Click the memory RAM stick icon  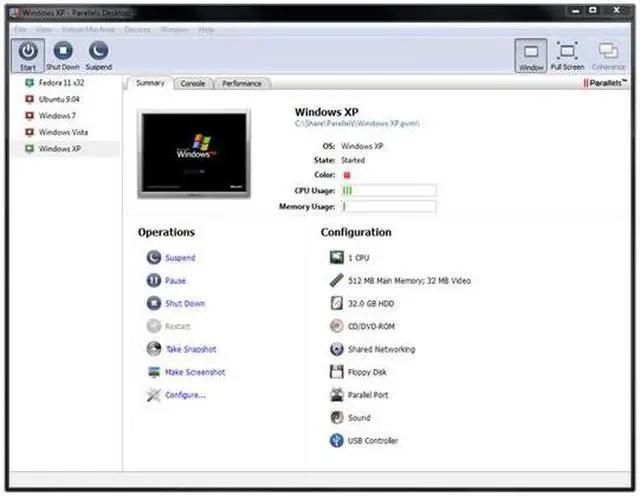pyautogui.click(x=337, y=280)
